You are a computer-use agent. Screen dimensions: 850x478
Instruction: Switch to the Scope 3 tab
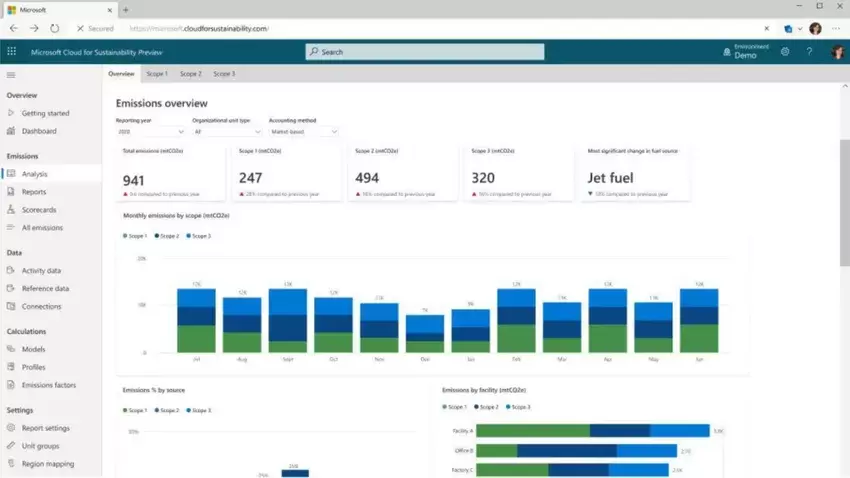click(x=224, y=74)
